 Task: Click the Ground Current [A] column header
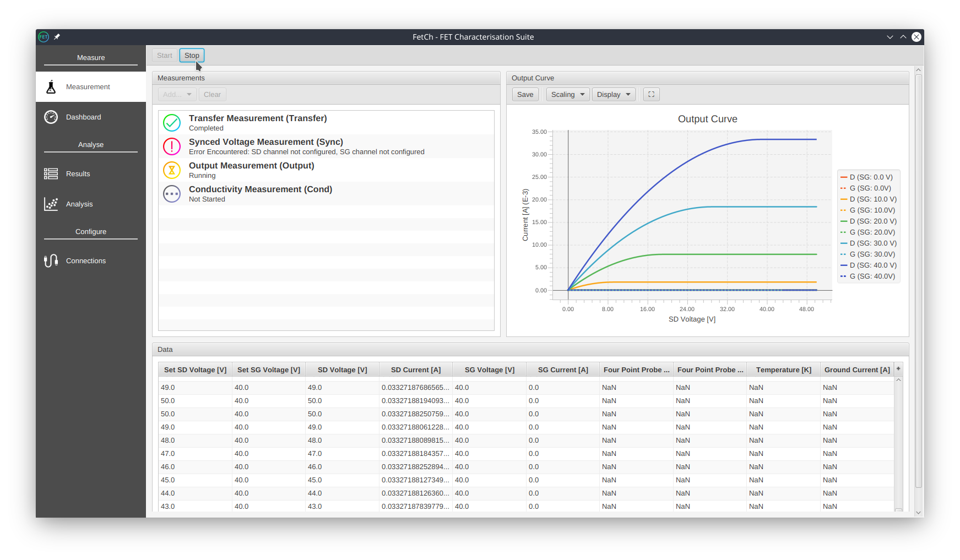pyautogui.click(x=857, y=370)
